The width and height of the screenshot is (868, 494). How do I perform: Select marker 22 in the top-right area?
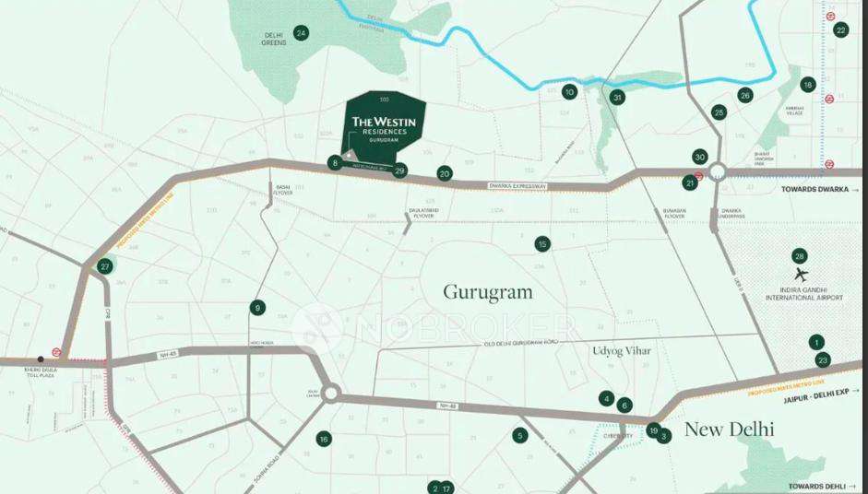click(x=840, y=29)
